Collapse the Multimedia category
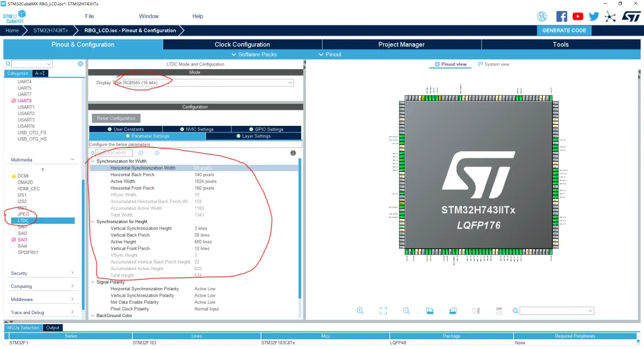Viewport: 644px width, 349px height. click(x=72, y=160)
